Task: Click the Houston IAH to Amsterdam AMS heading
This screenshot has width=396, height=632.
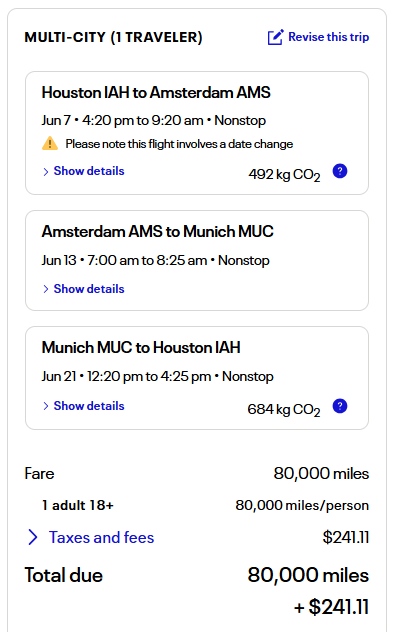Action: coord(156,93)
